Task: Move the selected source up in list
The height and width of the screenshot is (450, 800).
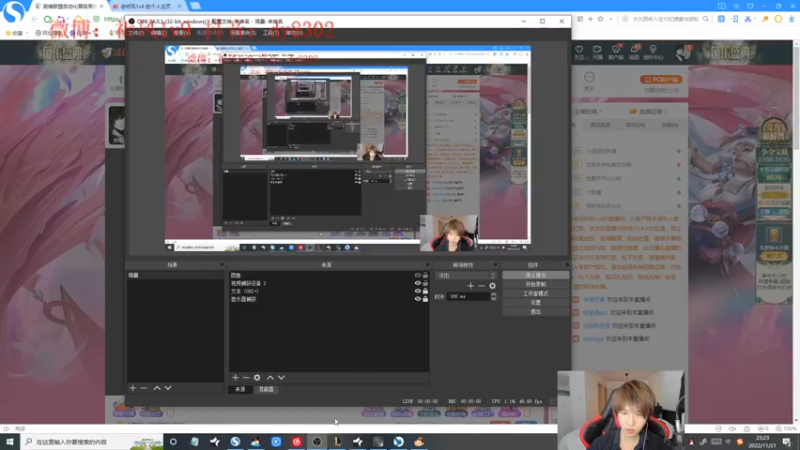Action: pyautogui.click(x=270, y=378)
